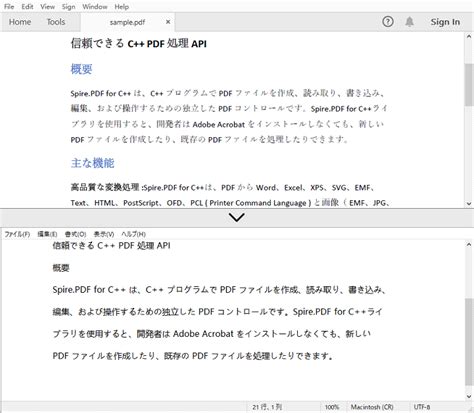
Task: Open the Sign menu
Action: (69, 7)
